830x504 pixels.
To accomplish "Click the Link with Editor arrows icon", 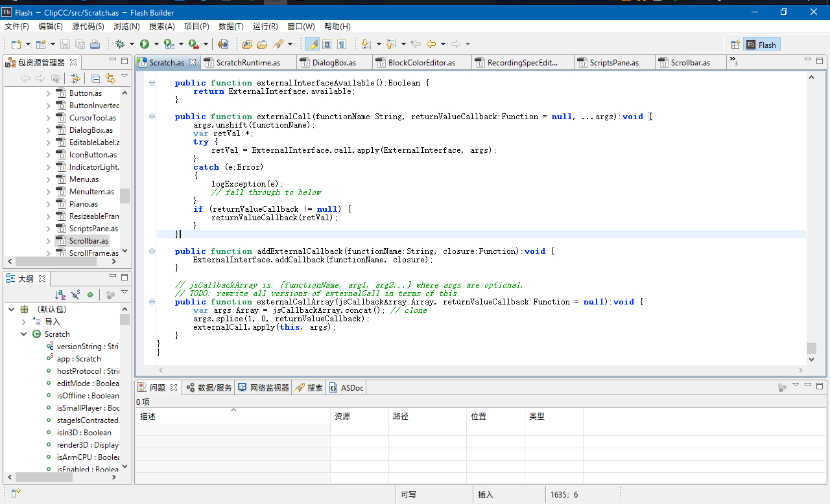I will 110,78.
